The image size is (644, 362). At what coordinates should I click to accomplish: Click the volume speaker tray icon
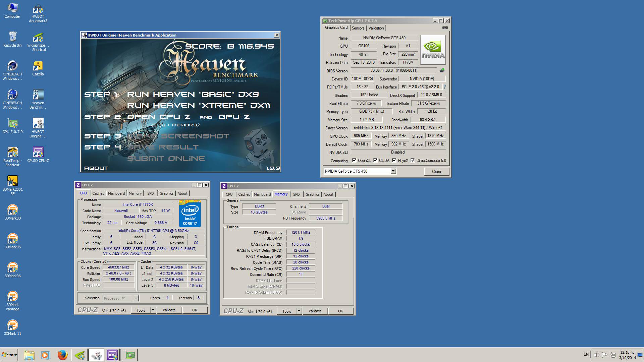[596, 355]
